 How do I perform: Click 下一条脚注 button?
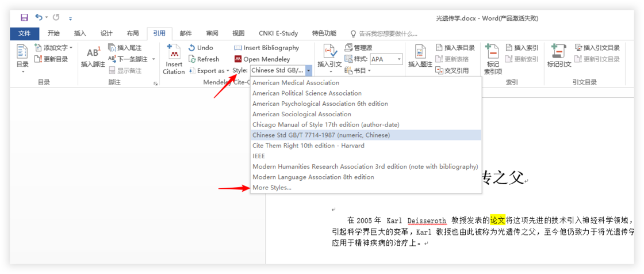click(x=129, y=59)
